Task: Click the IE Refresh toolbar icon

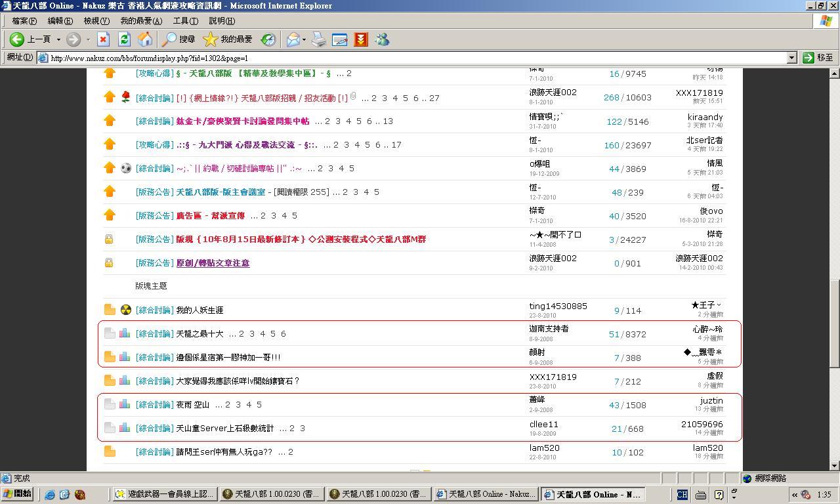Action: tap(124, 39)
